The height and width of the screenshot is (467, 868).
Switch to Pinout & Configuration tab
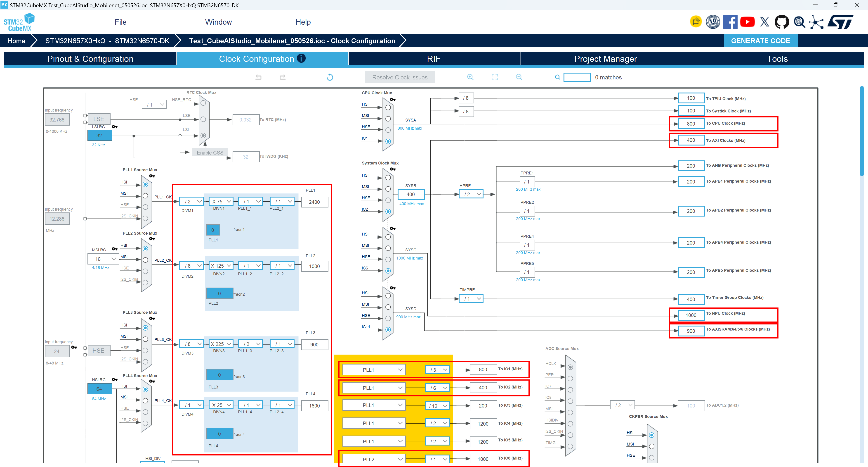(x=90, y=59)
